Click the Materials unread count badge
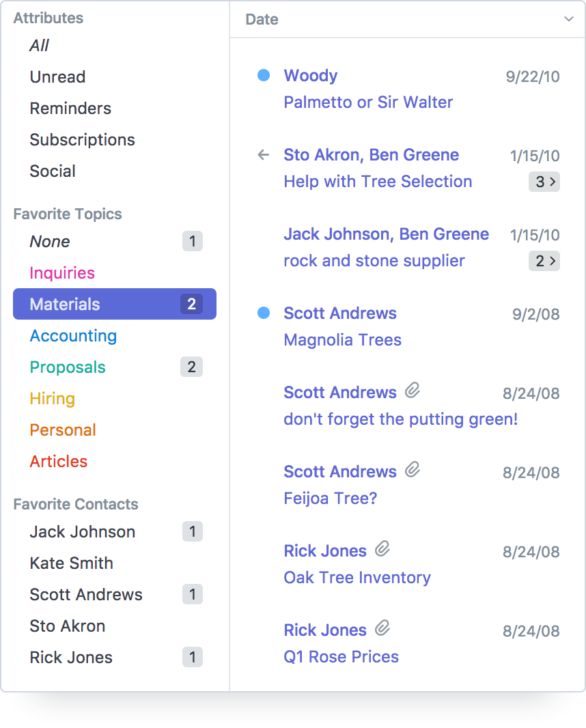This screenshot has height=728, width=586. (x=191, y=305)
